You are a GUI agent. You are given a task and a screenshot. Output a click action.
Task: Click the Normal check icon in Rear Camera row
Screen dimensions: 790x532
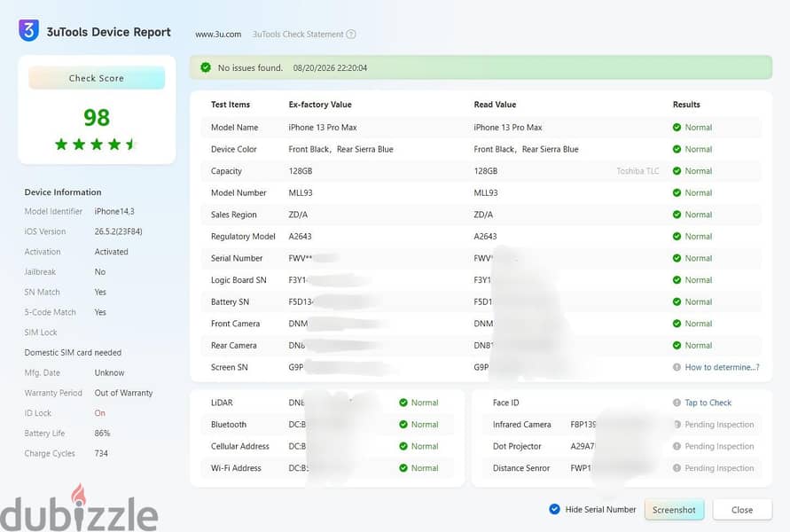(677, 345)
